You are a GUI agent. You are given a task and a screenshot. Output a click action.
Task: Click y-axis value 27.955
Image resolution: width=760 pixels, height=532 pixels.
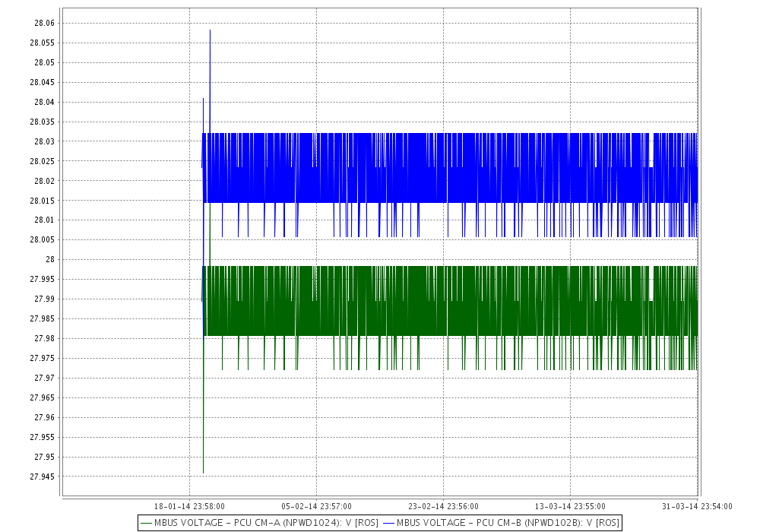43,437
